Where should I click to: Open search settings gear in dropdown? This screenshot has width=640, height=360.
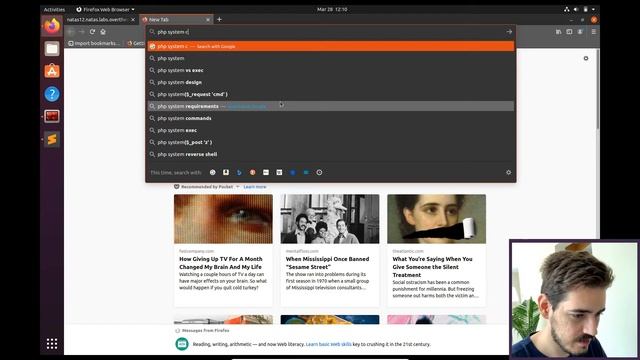(x=509, y=172)
